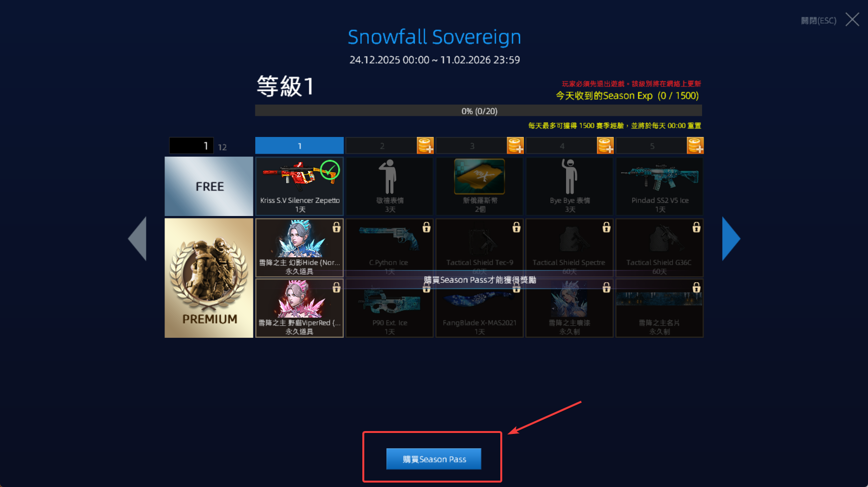868x487 pixels.
Task: Select the 新俄羅斯幣 currency reward
Action: 480,186
